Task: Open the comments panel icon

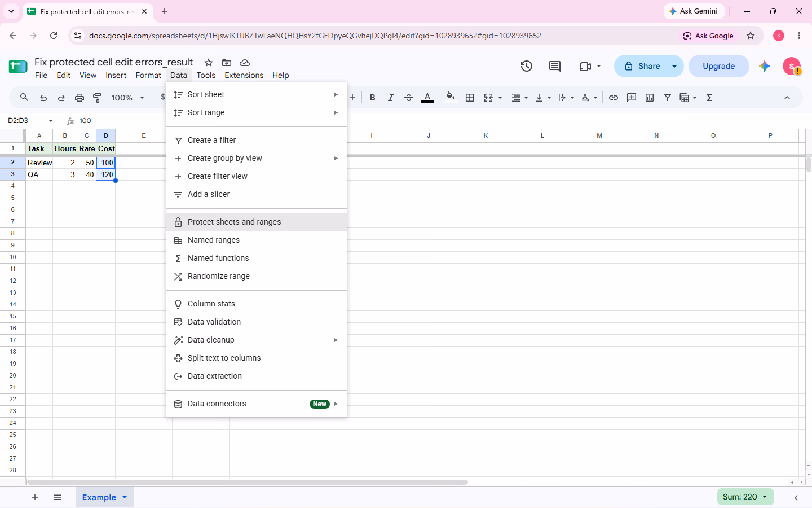Action: click(x=555, y=66)
